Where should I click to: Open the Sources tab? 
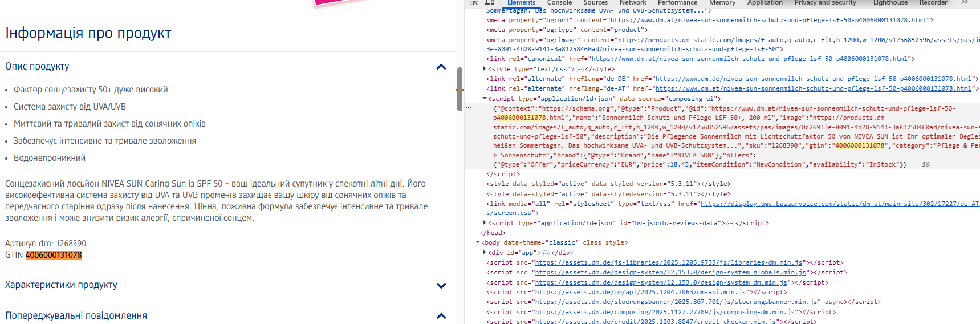(596, 3)
